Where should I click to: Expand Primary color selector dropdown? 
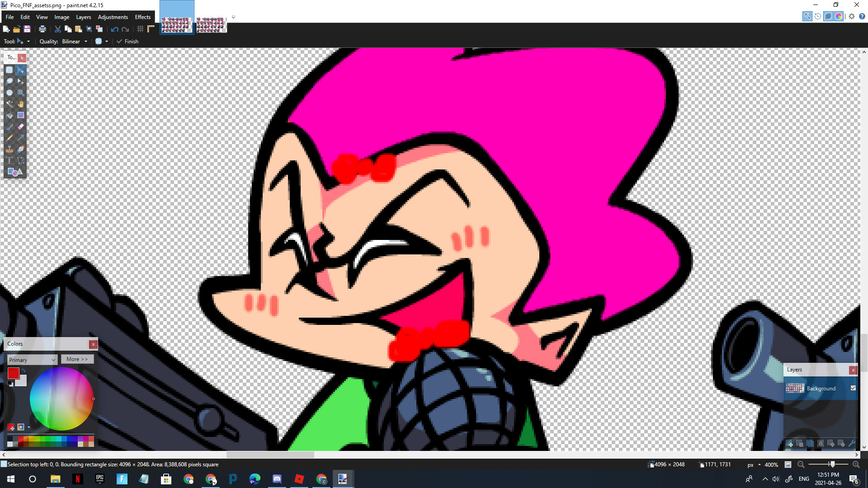click(32, 360)
